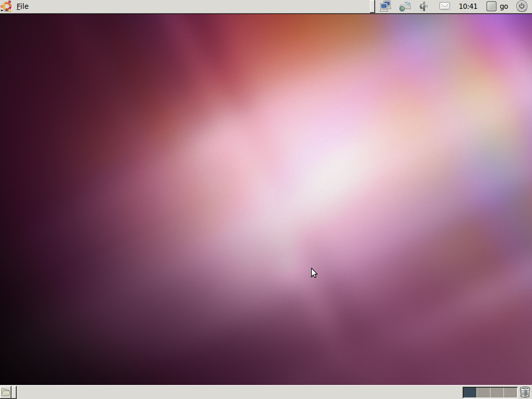Click the folder icon in the bottom panel
The width and height of the screenshot is (532, 399).
[x=5, y=393]
